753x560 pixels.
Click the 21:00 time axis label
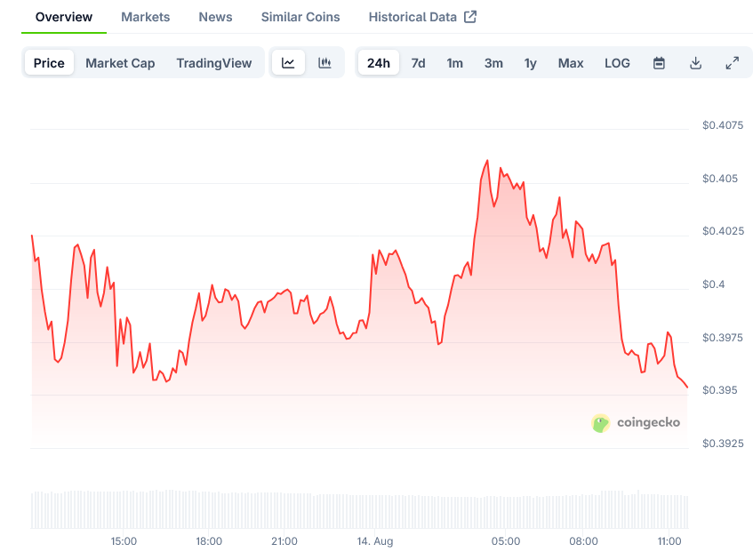(x=284, y=541)
